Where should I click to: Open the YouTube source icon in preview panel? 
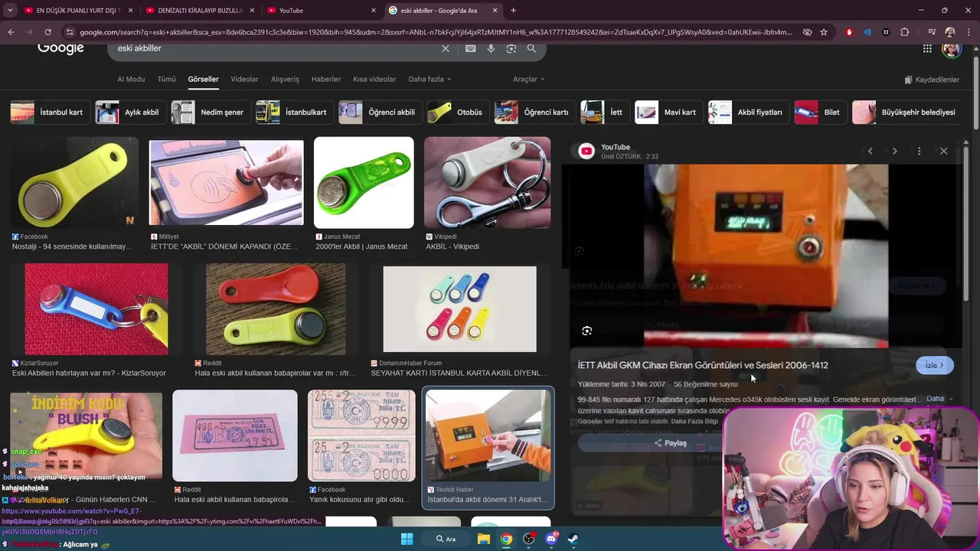click(586, 151)
